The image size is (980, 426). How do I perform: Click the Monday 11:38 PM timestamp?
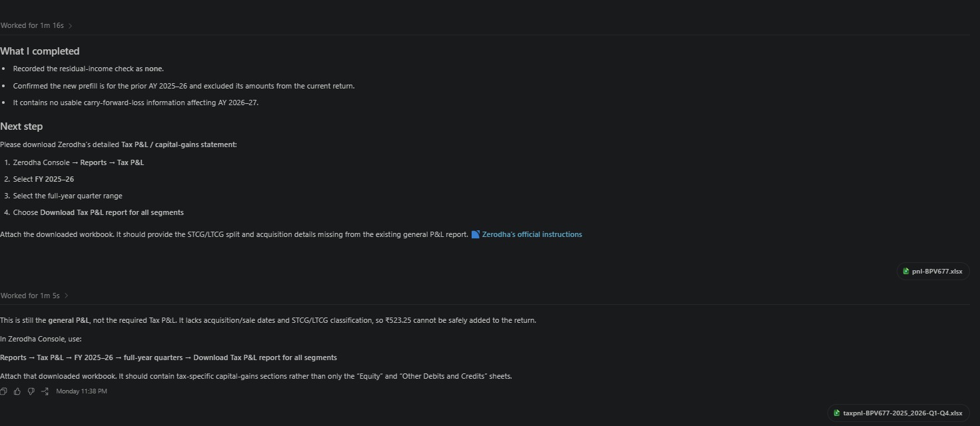(81, 391)
